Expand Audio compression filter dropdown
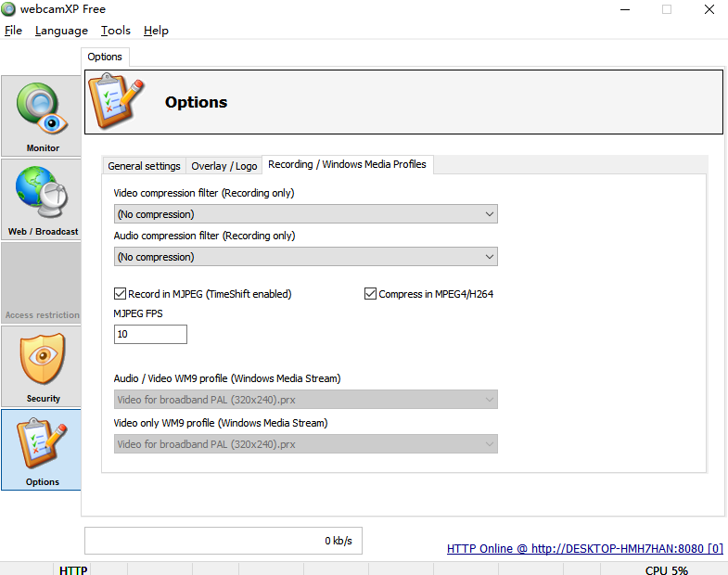Image resolution: width=728 pixels, height=575 pixels. coord(305,257)
